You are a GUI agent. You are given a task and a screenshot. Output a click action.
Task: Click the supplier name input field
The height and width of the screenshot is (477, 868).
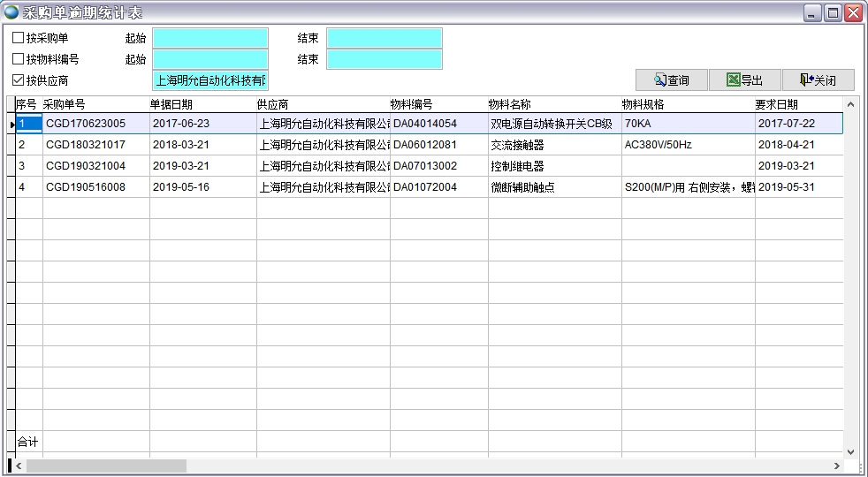209,80
